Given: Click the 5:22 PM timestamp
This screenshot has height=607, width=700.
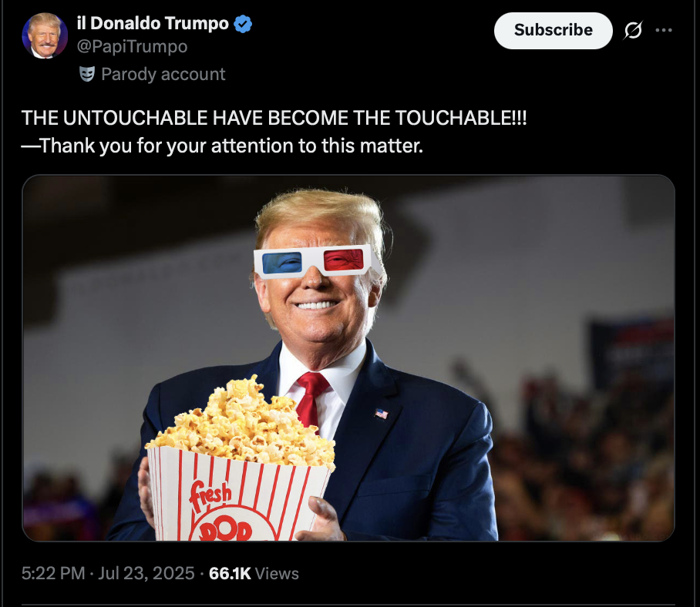Looking at the screenshot, I should [53, 573].
